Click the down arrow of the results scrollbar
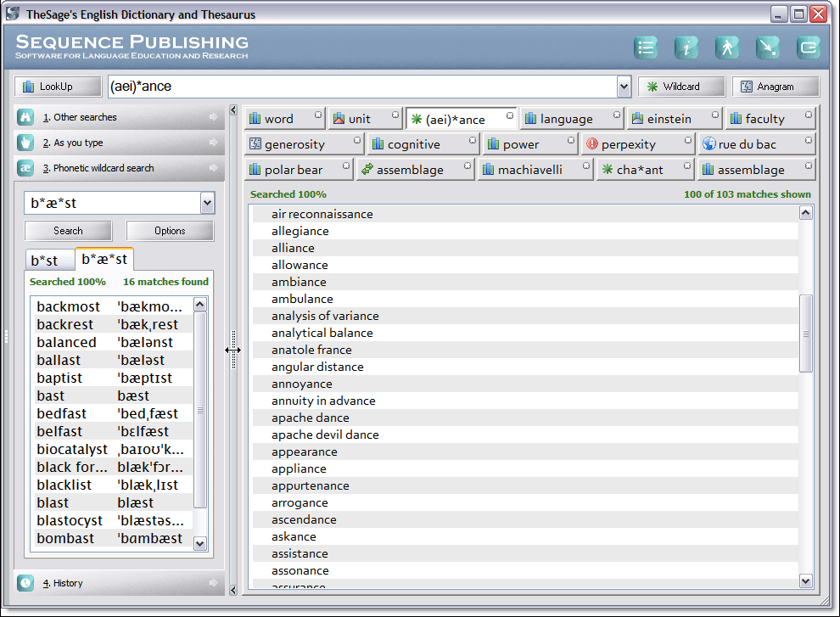 click(806, 581)
